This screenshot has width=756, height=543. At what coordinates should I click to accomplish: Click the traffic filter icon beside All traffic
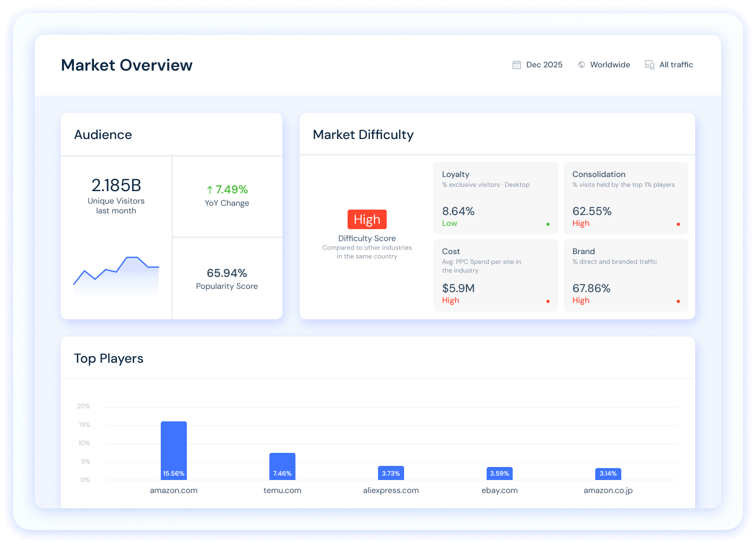[649, 64]
